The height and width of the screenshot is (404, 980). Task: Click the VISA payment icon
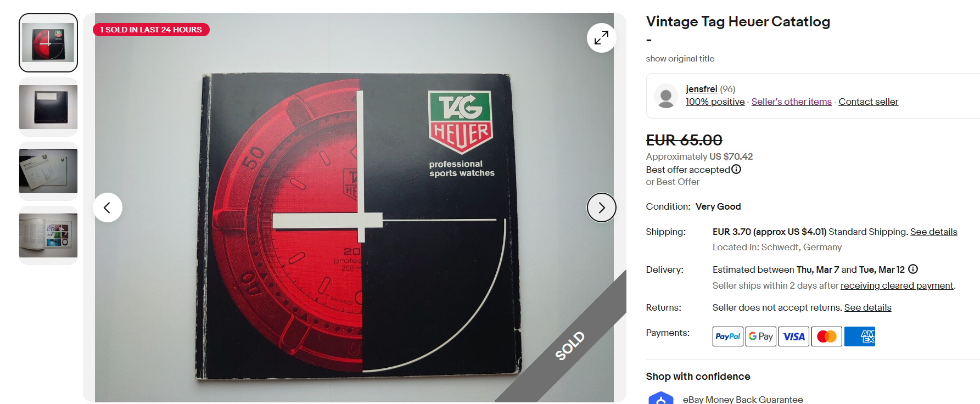794,336
